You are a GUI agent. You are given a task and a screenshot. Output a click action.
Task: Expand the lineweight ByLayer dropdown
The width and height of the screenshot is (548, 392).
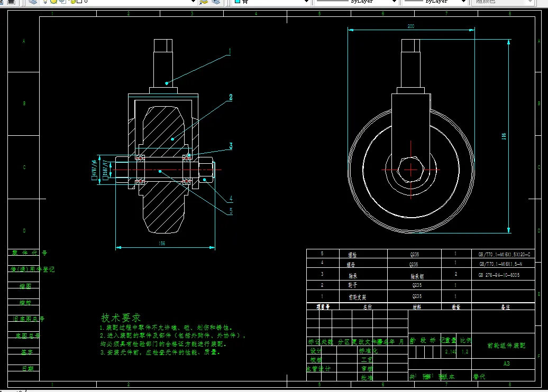(464, 2)
